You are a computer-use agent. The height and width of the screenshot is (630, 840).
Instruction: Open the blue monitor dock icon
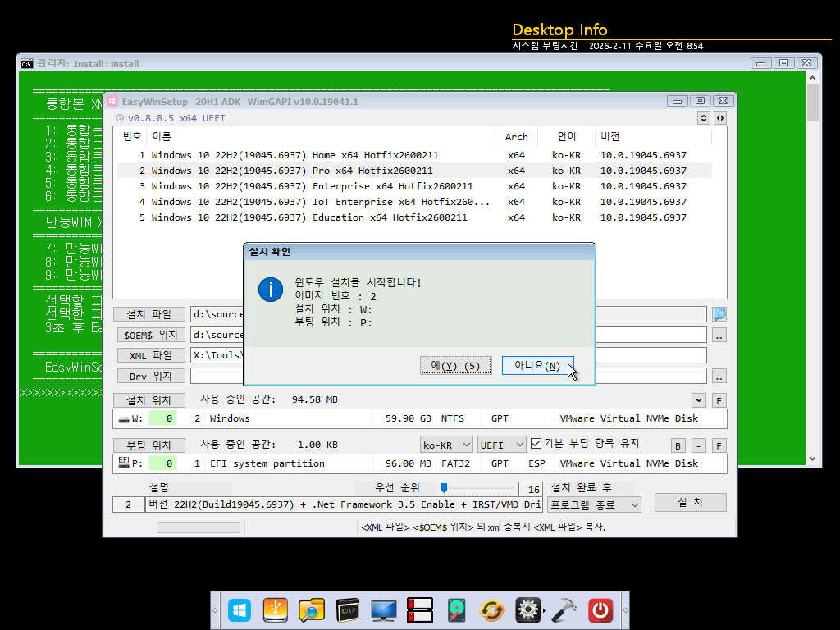click(x=384, y=610)
